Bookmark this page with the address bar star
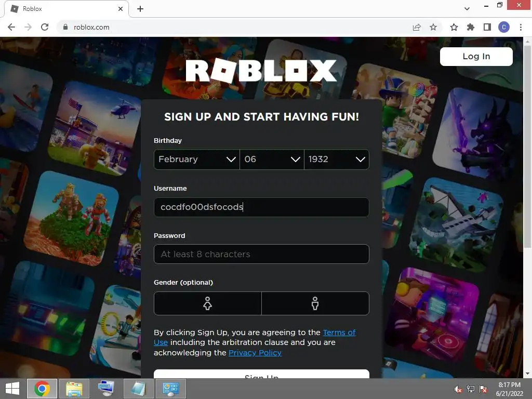The height and width of the screenshot is (399, 532). [433, 27]
